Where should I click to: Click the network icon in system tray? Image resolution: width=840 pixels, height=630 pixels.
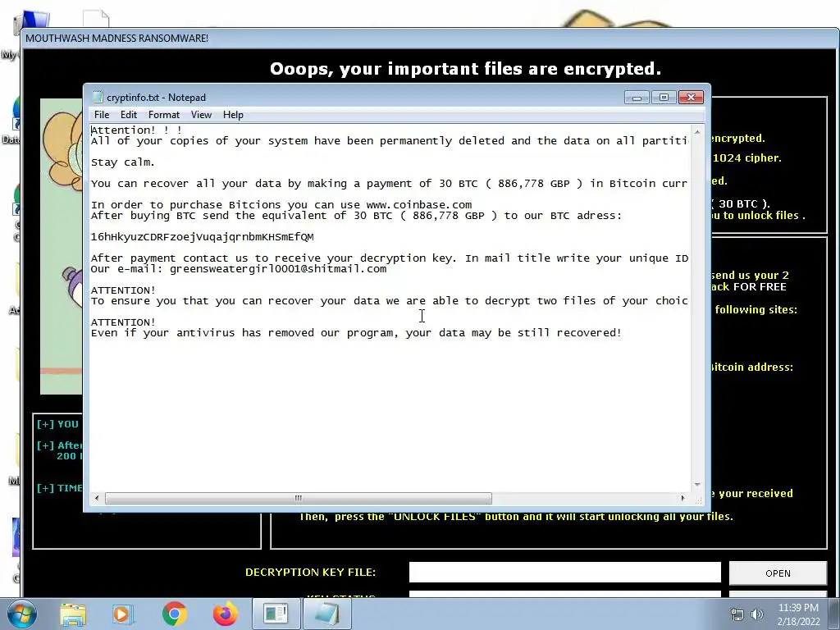click(737, 614)
